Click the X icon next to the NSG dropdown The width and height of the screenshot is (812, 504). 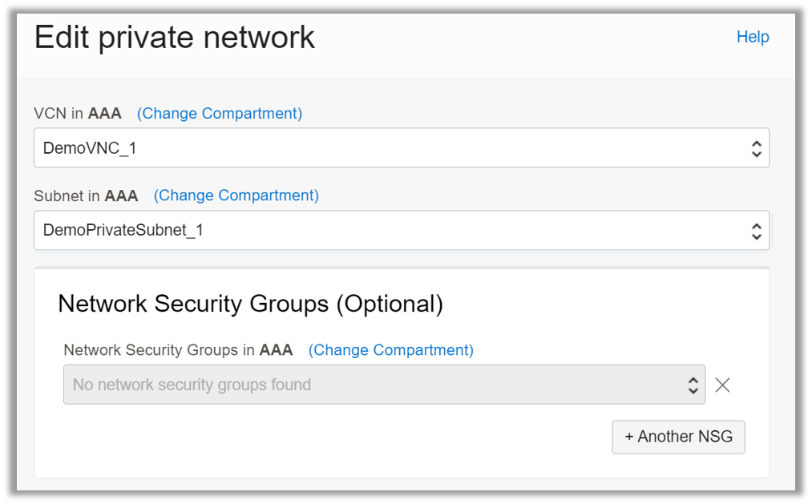(x=722, y=385)
